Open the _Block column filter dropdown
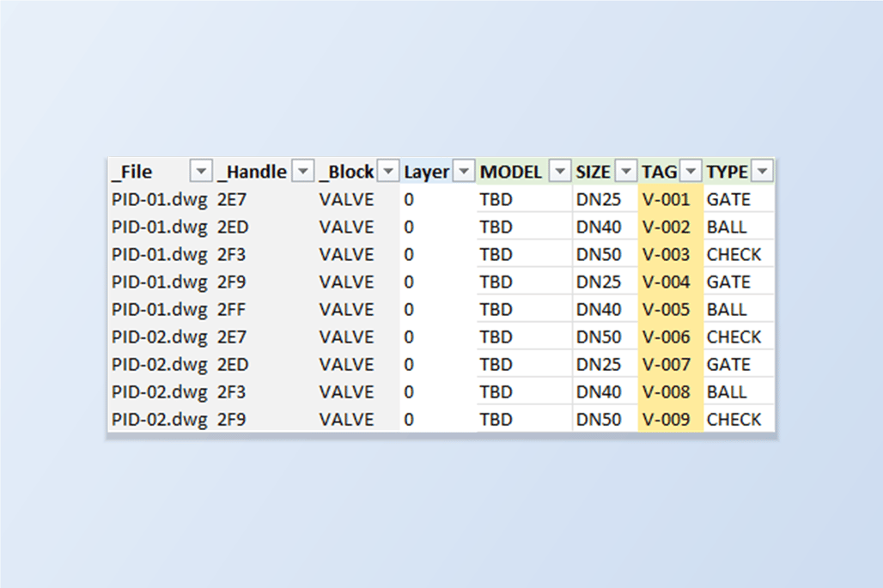Screen dimensions: 883x588 [x=388, y=171]
